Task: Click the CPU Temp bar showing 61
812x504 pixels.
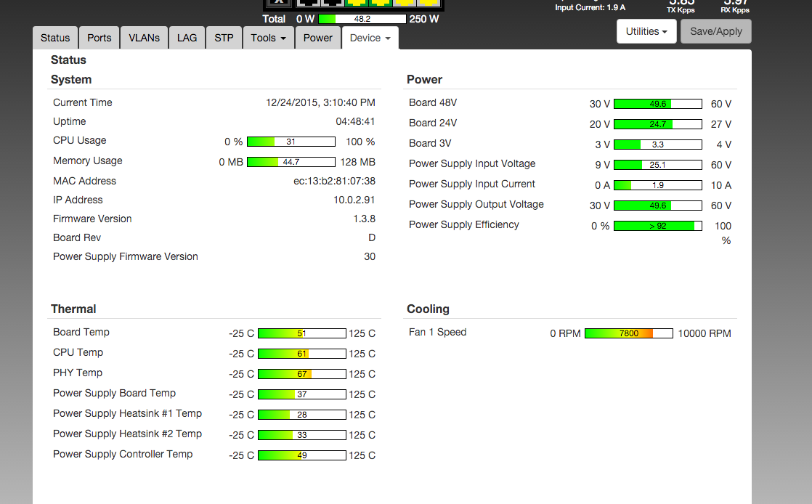Action: [302, 353]
